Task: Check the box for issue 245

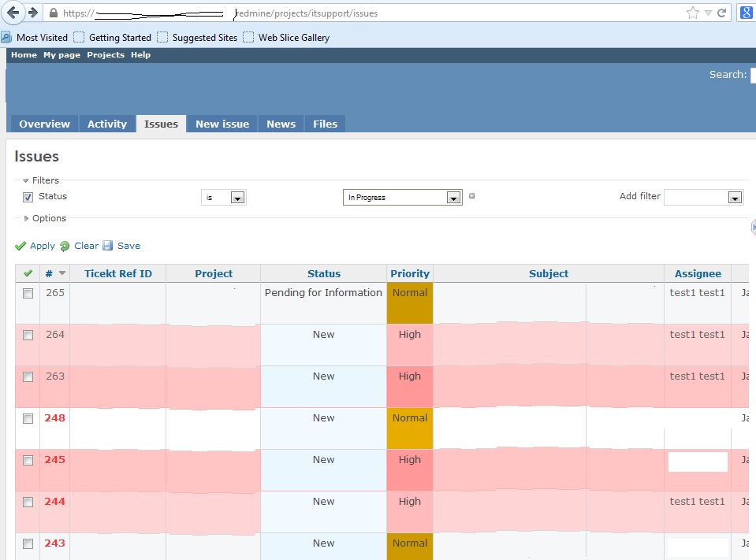Action: 28,460
